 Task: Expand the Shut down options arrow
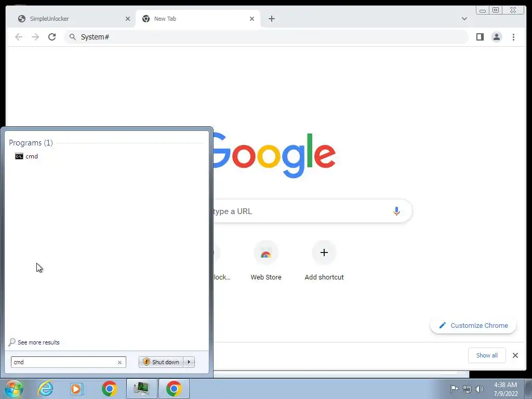(189, 362)
